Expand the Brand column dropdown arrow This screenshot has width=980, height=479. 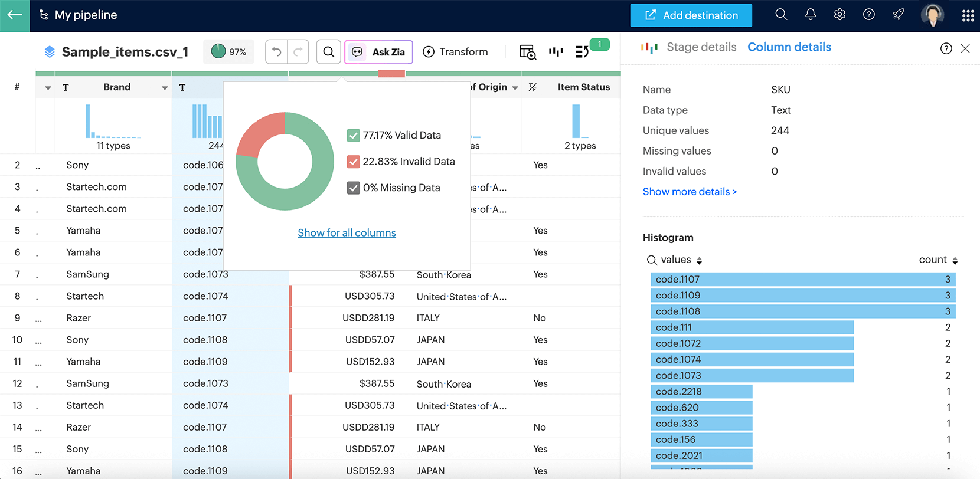(x=165, y=88)
